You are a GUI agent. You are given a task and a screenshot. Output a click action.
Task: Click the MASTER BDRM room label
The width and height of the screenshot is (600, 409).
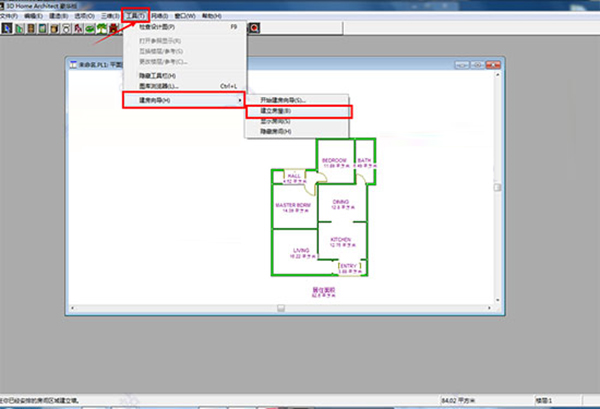[x=293, y=205]
